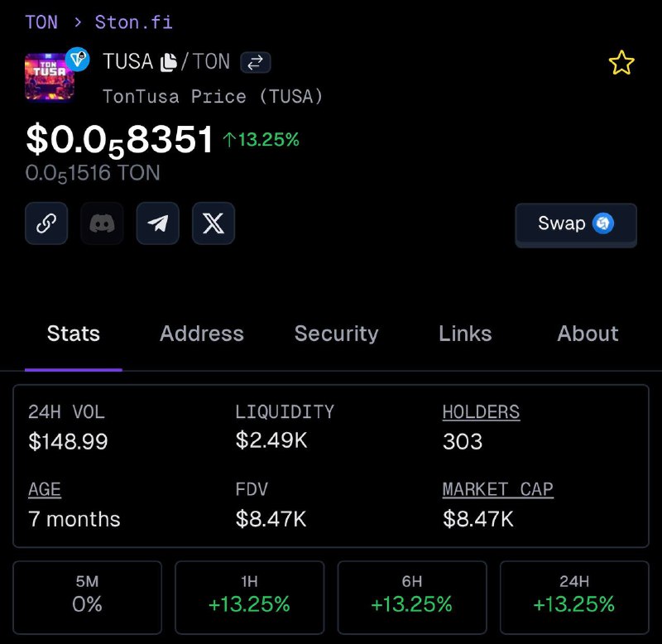Click the underlined MARKET CAP label
The image size is (662, 644).
click(x=498, y=490)
